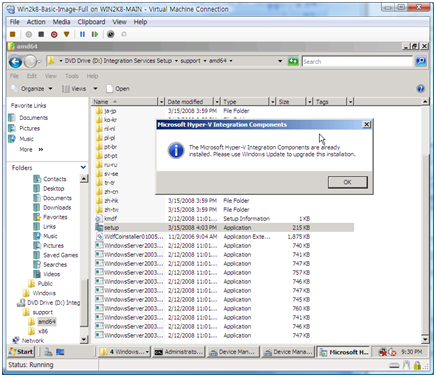This screenshot has height=377, width=436.
Task: Expand More favorite links
Action: click(31, 150)
